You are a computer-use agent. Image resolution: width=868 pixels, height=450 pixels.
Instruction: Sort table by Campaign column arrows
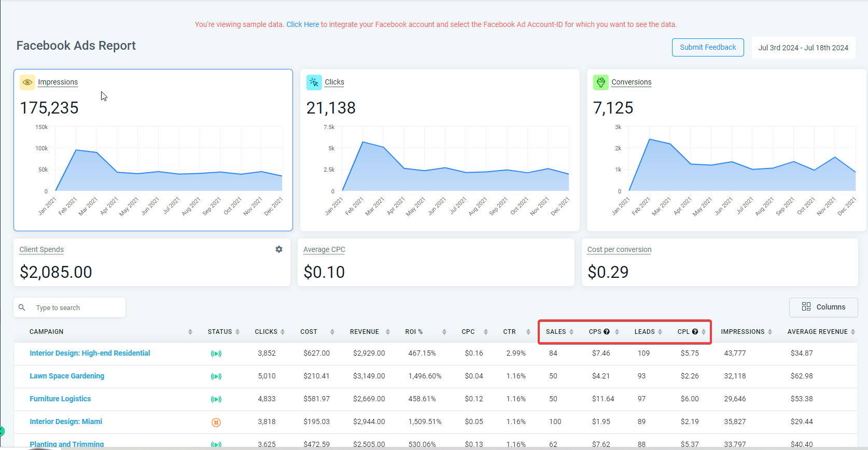pos(190,332)
